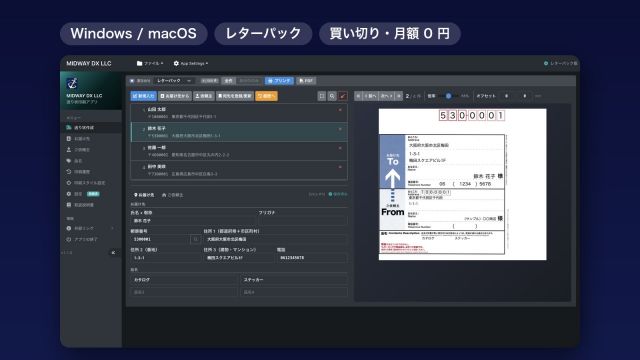640x360 pixels.
Task: Click the address lookup button beside postal code
Action: [196, 239]
